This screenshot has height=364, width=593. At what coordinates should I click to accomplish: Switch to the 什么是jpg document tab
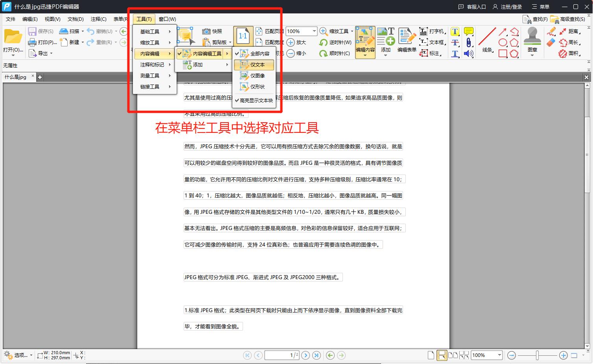point(16,77)
